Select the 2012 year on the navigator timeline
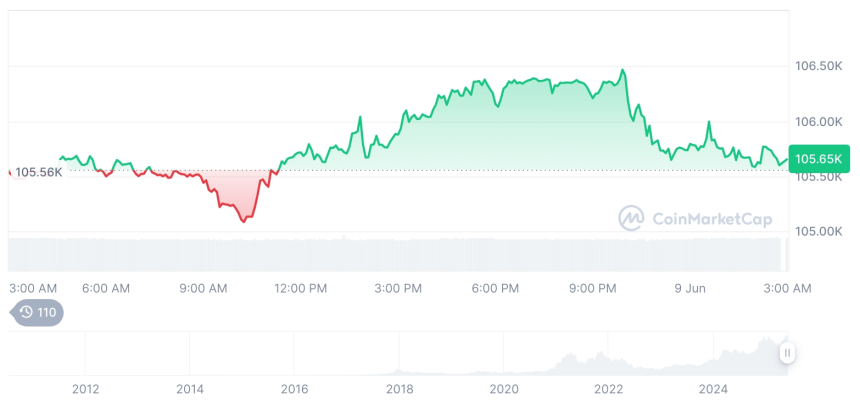The height and width of the screenshot is (401, 860). click(85, 388)
